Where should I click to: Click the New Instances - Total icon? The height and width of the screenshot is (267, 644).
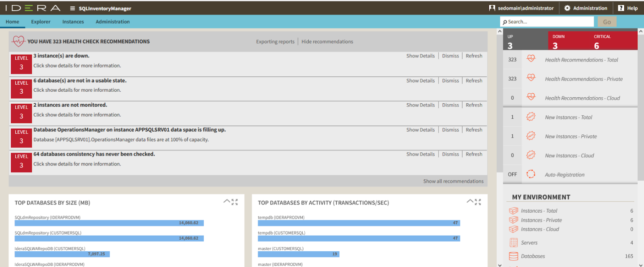[x=531, y=117]
